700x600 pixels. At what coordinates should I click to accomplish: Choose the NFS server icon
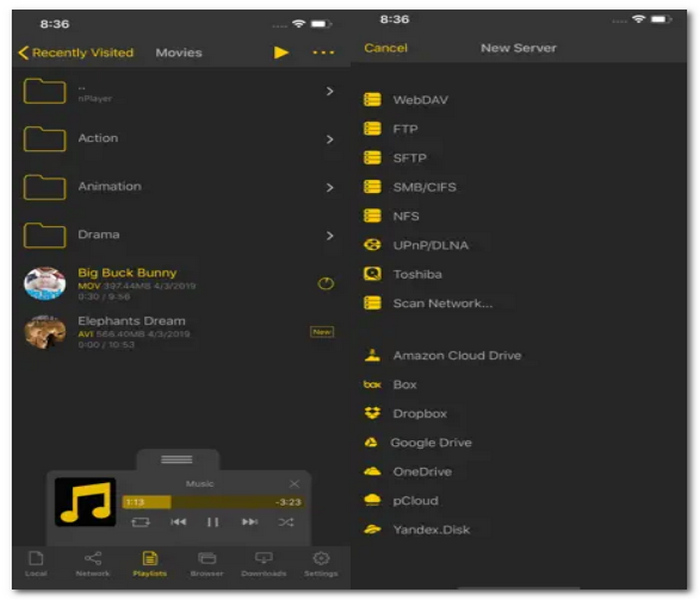click(372, 216)
